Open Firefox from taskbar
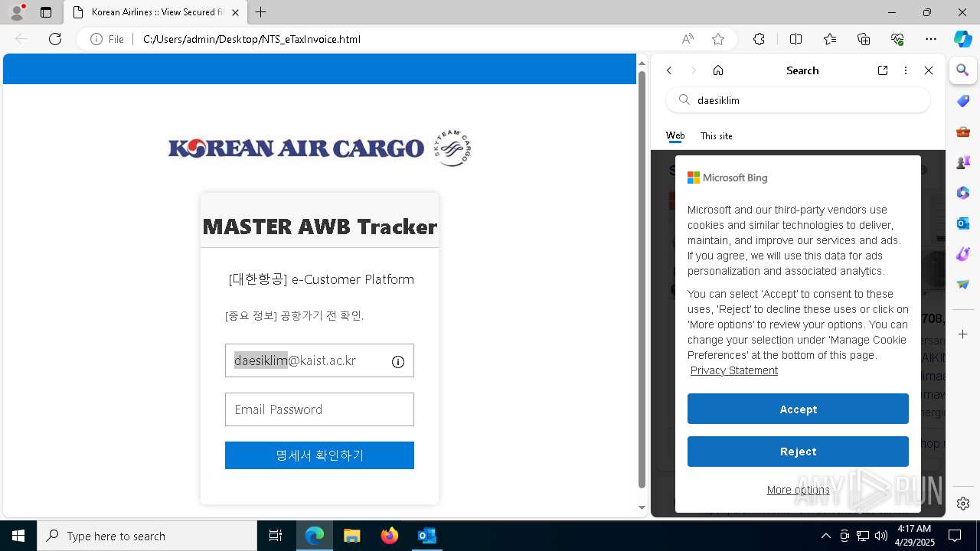980x551 pixels. click(x=389, y=536)
